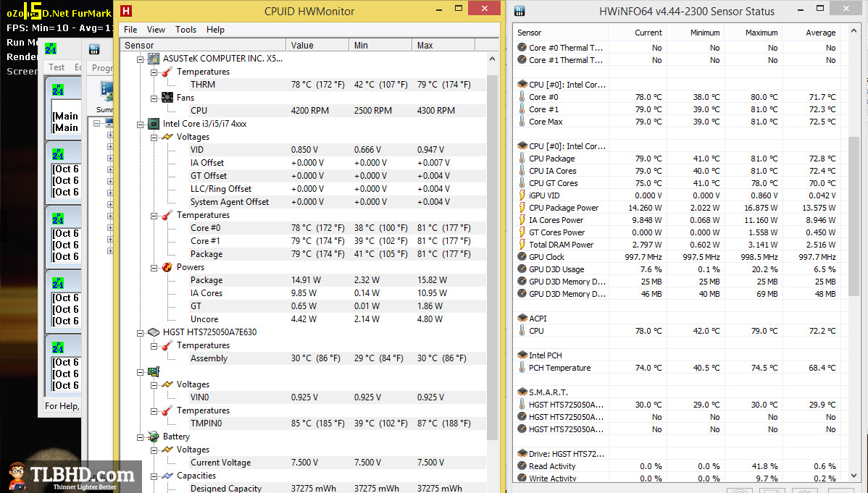Click the Min column header in HWMonitor
Viewport: 868px width, 493px height.
(x=380, y=46)
